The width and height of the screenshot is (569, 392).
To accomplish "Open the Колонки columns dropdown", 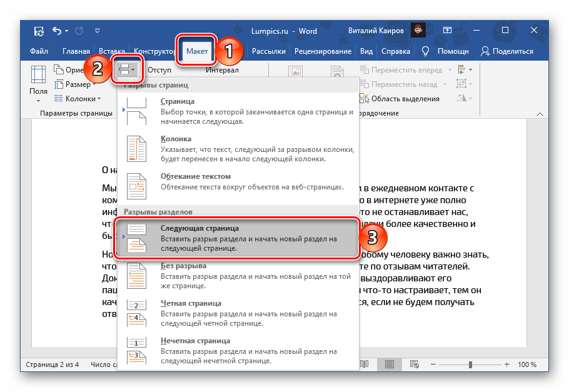I will pos(78,99).
